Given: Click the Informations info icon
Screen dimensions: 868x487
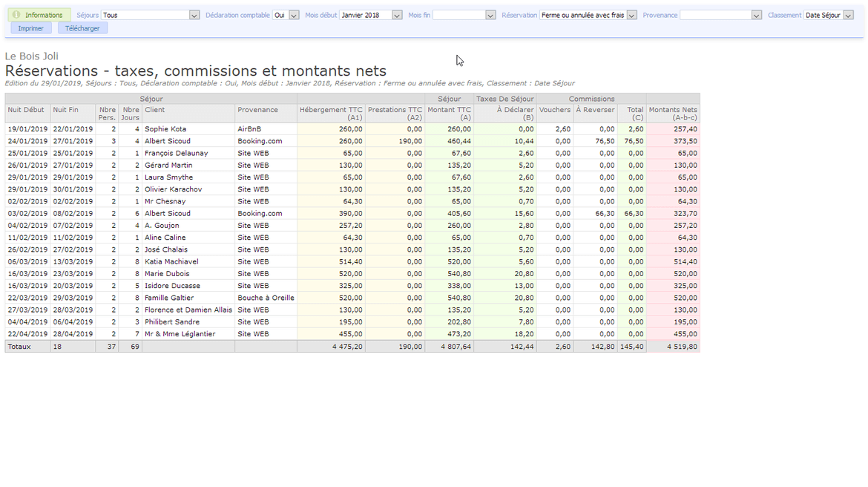Looking at the screenshot, I should tap(16, 15).
